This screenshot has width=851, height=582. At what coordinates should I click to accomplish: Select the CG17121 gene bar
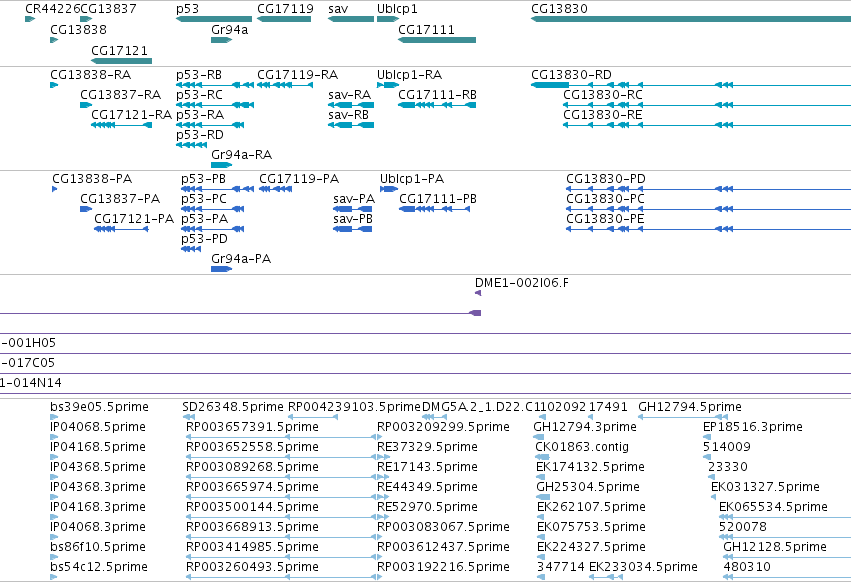point(122,61)
